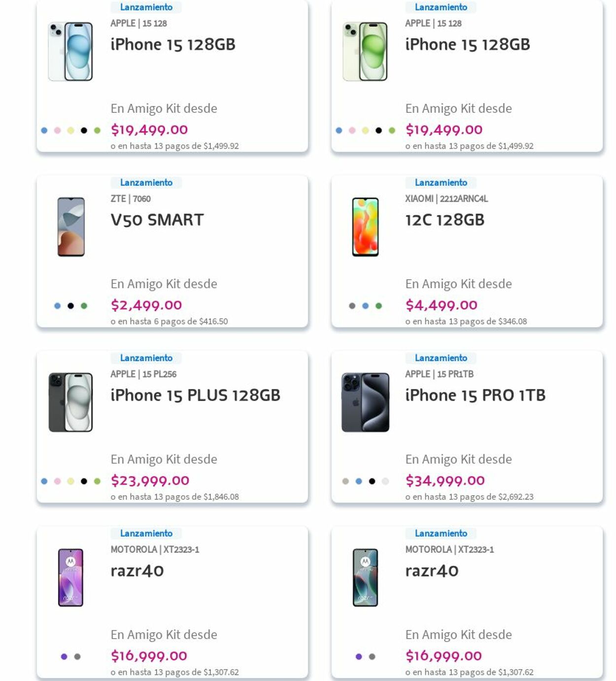Open the iPhone 15 PRO 1TB product page
Viewport: 616px width, 681px height.
point(475,395)
